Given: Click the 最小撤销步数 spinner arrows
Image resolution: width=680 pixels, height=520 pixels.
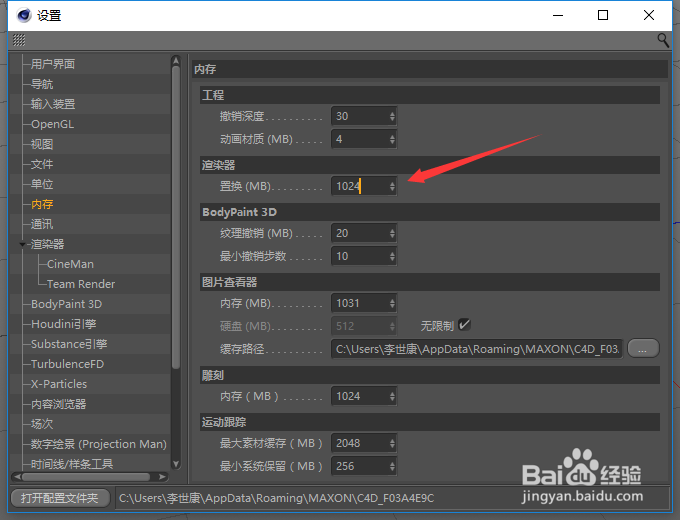Looking at the screenshot, I should [x=392, y=256].
